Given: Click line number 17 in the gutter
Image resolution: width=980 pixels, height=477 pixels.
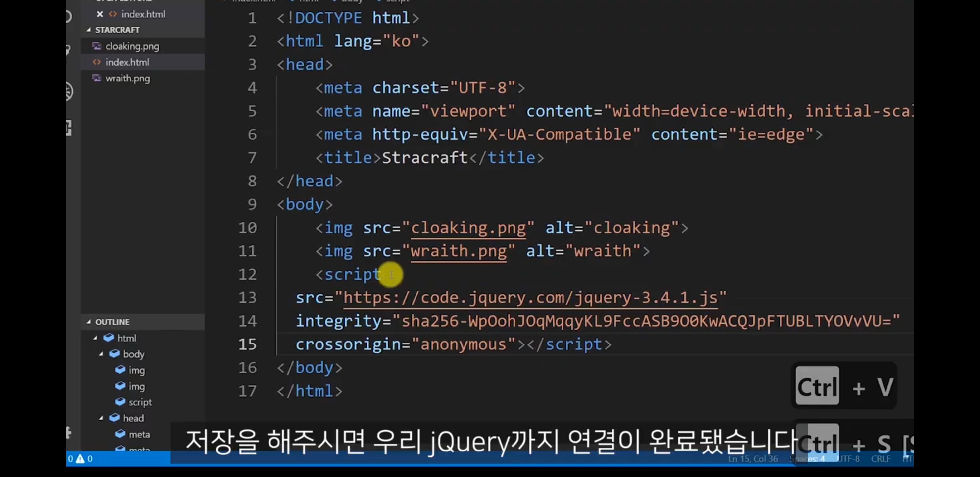Looking at the screenshot, I should 247,391.
